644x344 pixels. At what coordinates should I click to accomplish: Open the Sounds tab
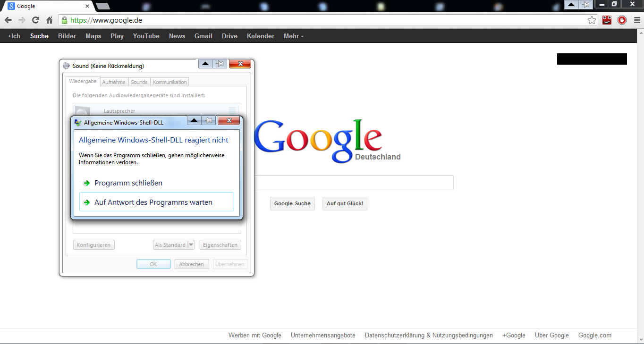[139, 82]
